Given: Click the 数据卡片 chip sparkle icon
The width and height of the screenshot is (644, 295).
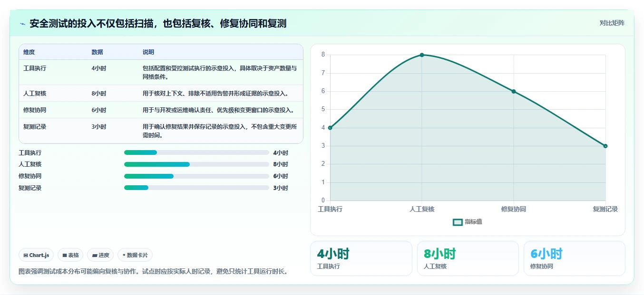Looking at the screenshot, I should coord(124,255).
